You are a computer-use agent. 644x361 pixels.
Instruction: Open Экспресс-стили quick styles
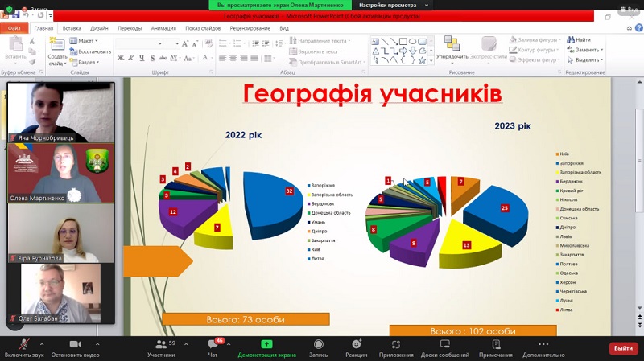(489, 49)
